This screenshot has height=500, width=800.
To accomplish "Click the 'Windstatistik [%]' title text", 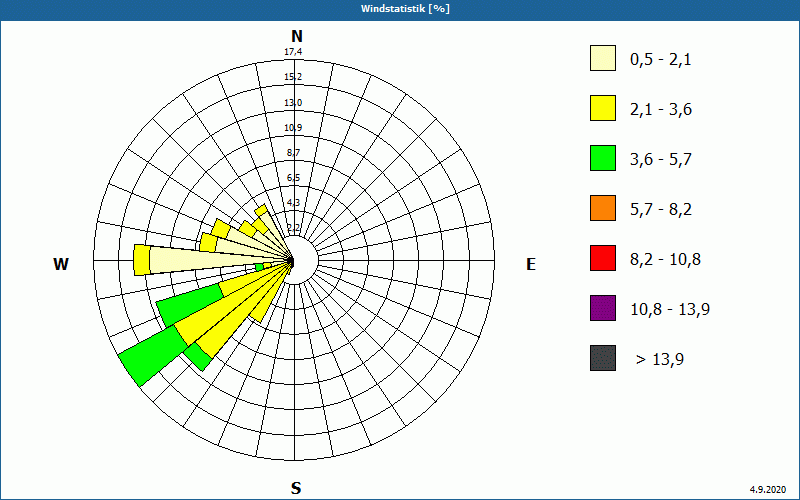I will [405, 9].
